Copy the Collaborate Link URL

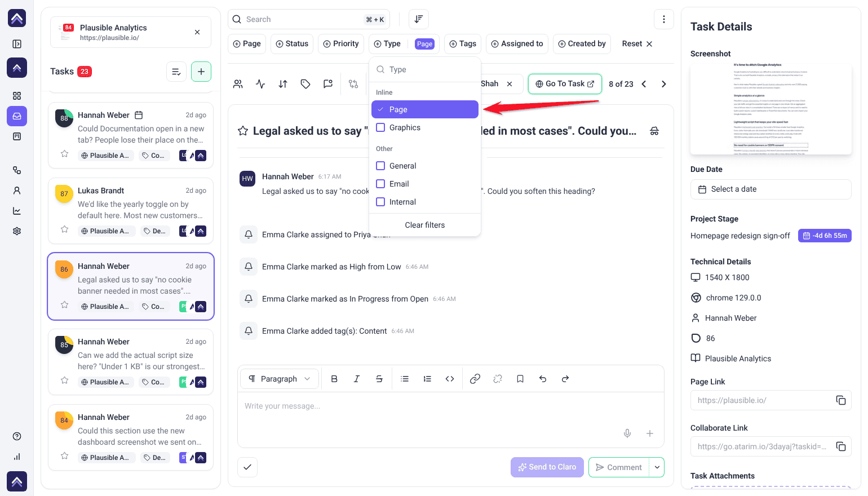tap(841, 446)
